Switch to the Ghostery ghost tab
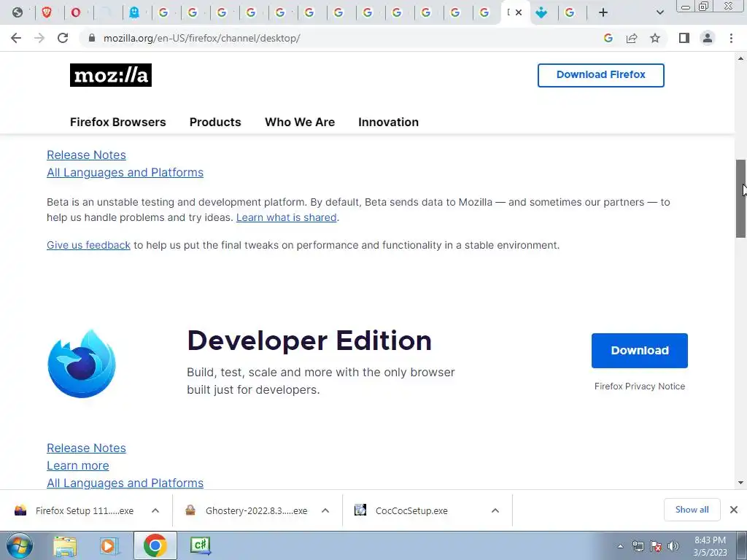This screenshot has width=747, height=560. pos(134,12)
